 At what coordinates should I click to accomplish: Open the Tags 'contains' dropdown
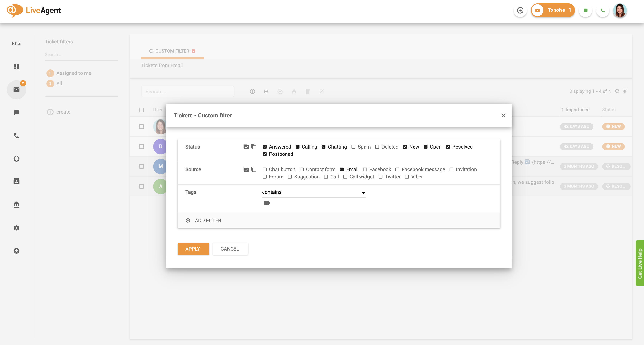click(x=314, y=192)
